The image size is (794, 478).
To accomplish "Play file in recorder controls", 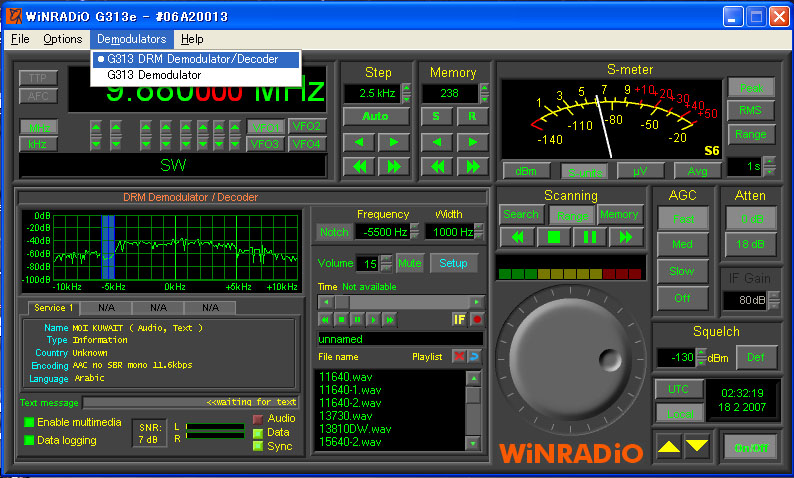I will 374,320.
